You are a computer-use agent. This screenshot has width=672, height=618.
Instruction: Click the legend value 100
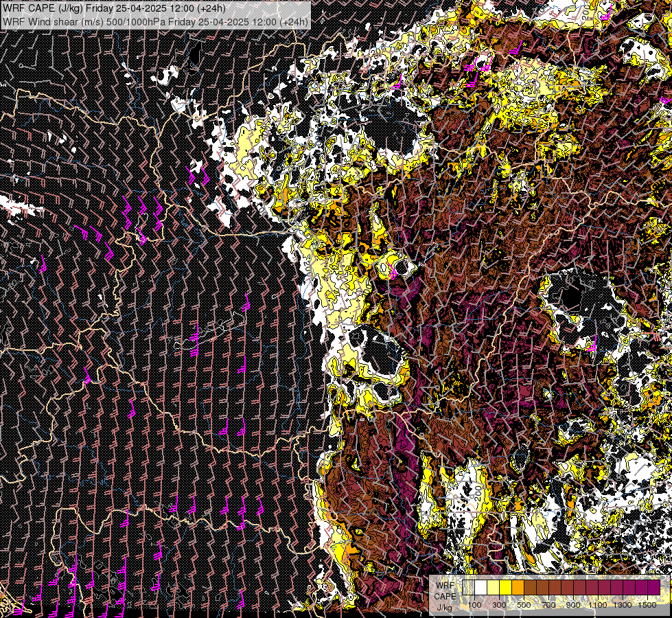pyautogui.click(x=474, y=605)
